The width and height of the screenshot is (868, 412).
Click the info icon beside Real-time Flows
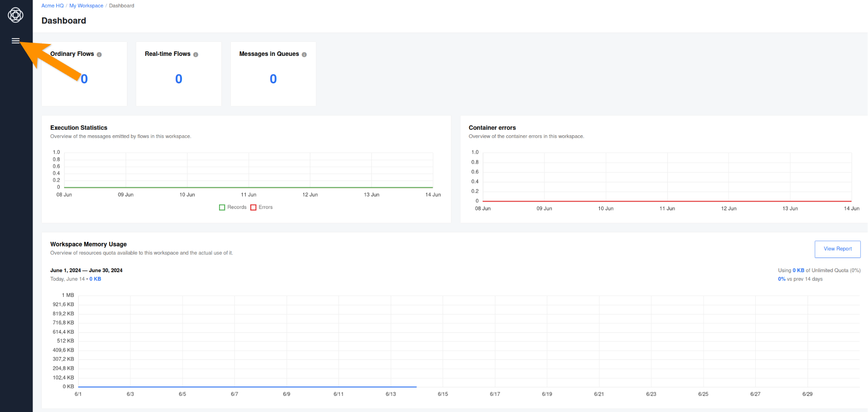(x=196, y=55)
